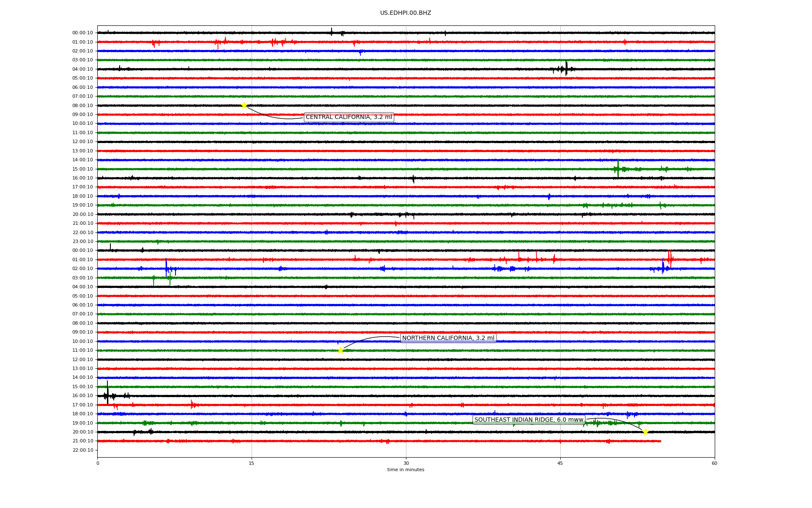Viewport: 812px width, 508px height.
Task: Click the yellow star for the Central California event
Action: [244, 105]
